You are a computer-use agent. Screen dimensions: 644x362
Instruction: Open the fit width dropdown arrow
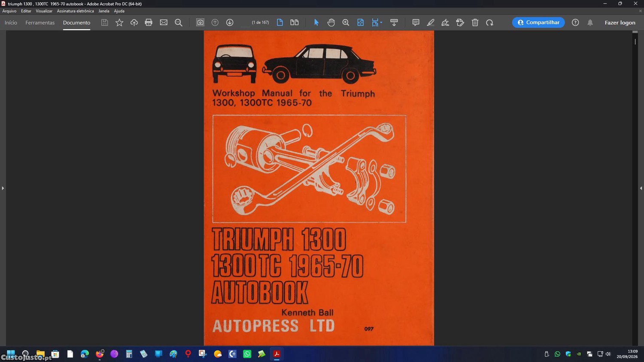[381, 23]
